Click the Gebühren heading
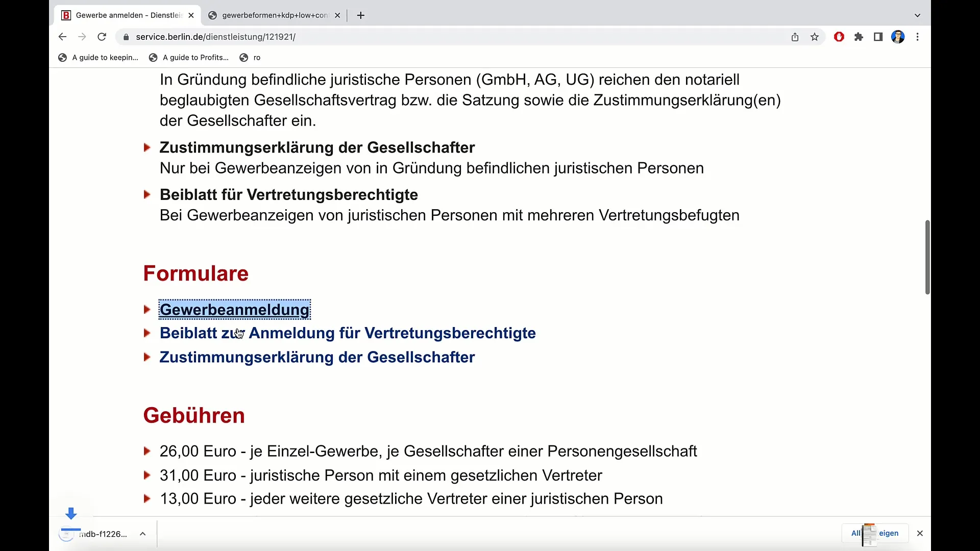The width and height of the screenshot is (980, 551). (x=194, y=415)
